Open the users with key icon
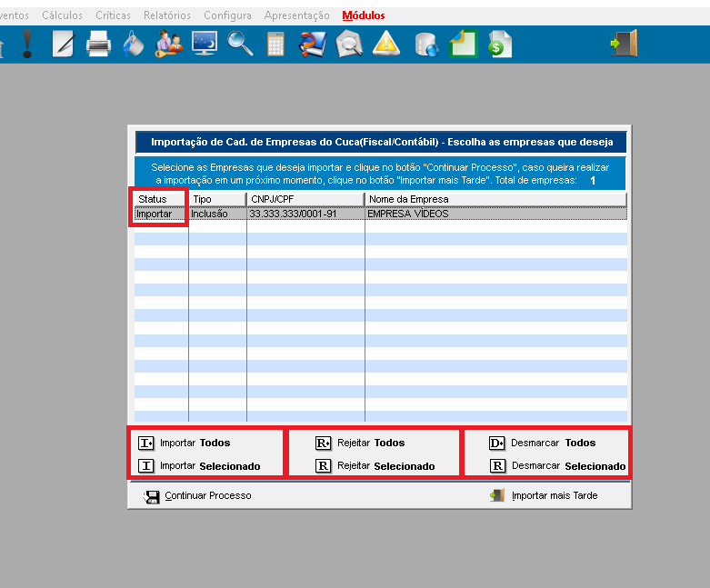 coord(169,44)
